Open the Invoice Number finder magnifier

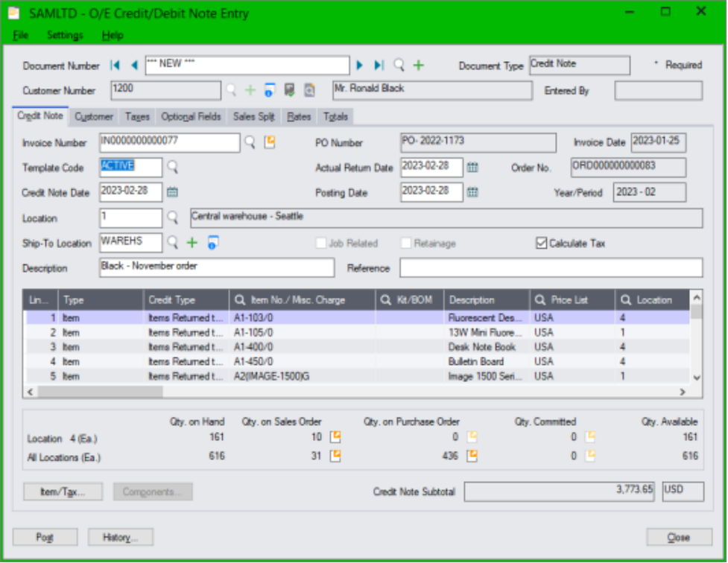click(250, 142)
